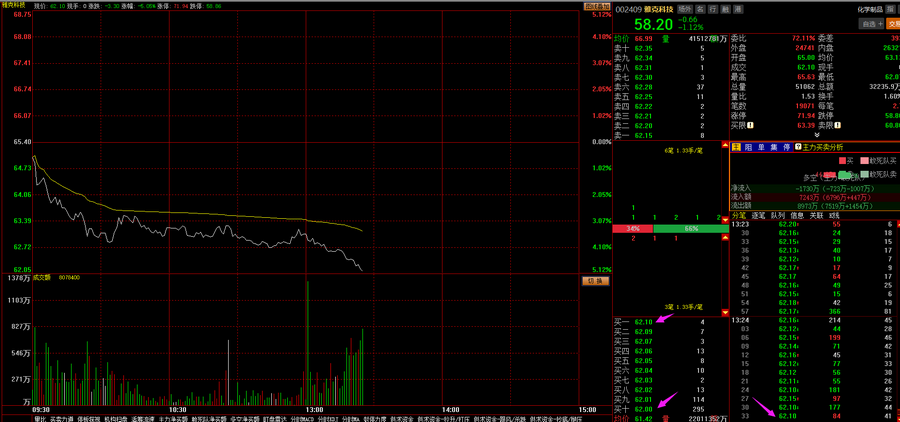Open the 量比 indicator tab at the bottom

(40, 419)
